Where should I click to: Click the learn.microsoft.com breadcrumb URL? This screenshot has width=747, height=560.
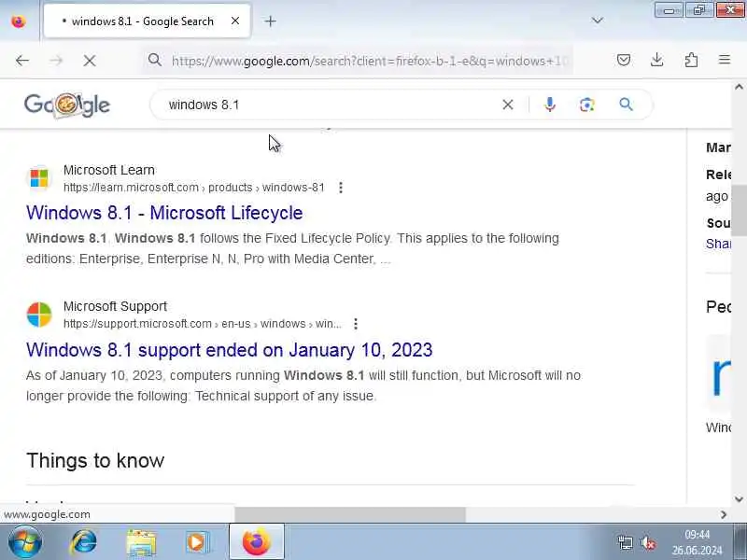(194, 188)
